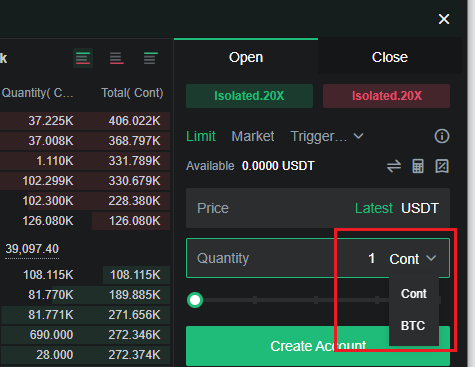
Task: Click the 39,097.40 last price
Action: click(32, 249)
